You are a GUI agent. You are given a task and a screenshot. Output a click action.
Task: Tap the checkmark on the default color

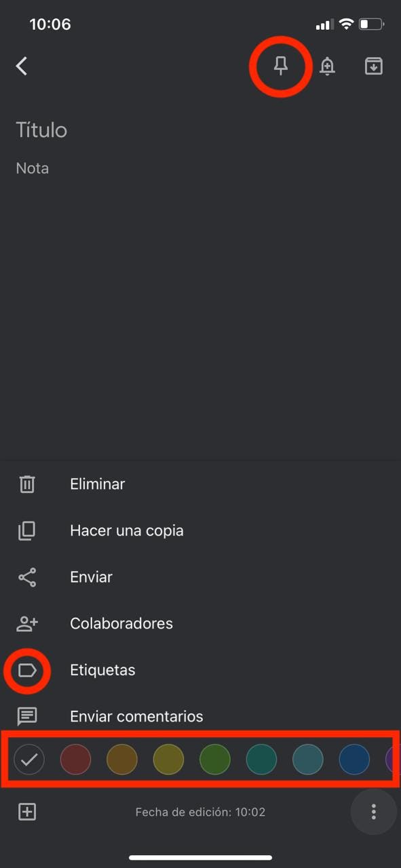tap(29, 759)
